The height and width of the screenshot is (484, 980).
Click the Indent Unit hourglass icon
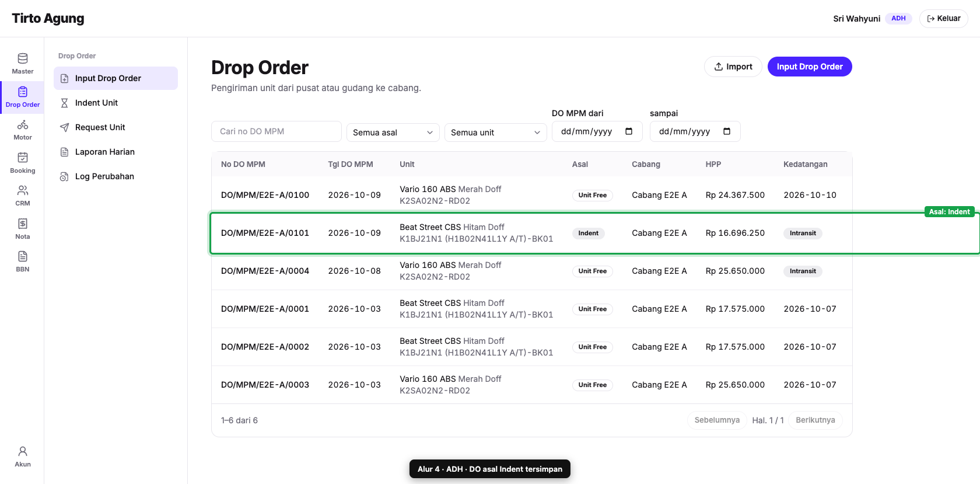pos(65,103)
